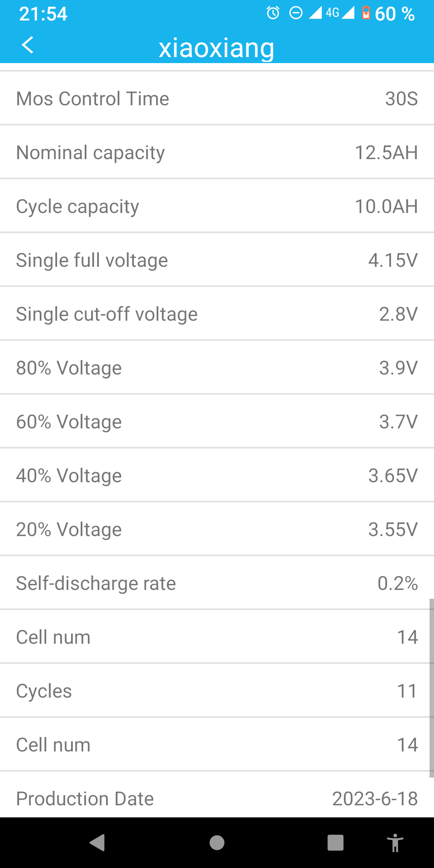Tap the 60% Voltage 3.7V value
The height and width of the screenshot is (868, 434).
click(x=398, y=422)
